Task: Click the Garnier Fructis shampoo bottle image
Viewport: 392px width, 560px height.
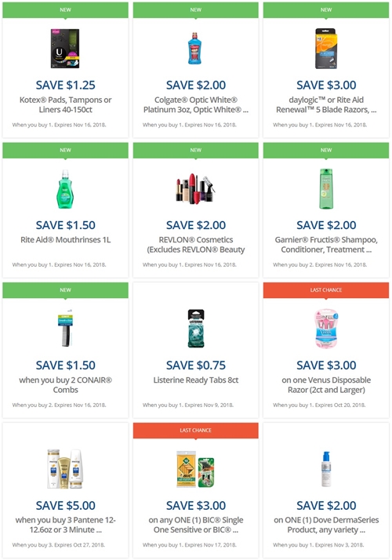Action: 326,189
